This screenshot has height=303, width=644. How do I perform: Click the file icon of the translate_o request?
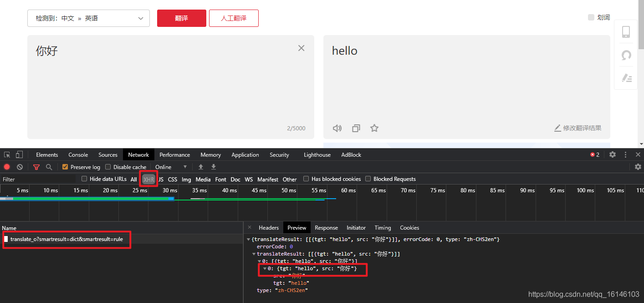[x=6, y=239]
